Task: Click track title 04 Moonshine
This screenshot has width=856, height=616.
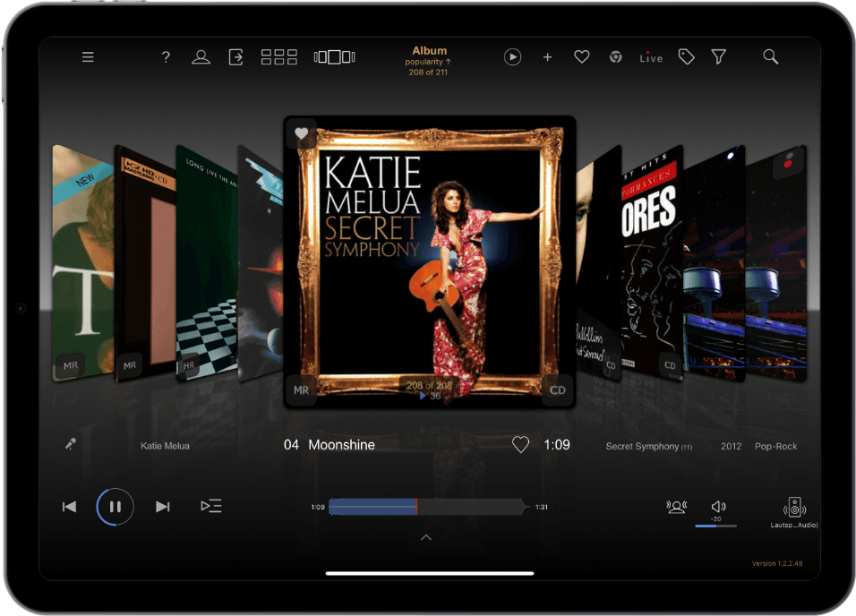Action: click(x=330, y=445)
